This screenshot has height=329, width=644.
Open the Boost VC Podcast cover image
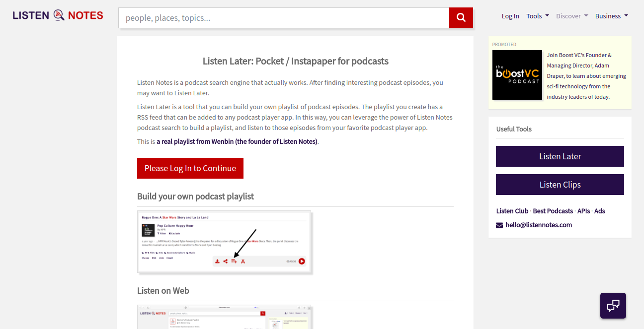[x=517, y=75]
